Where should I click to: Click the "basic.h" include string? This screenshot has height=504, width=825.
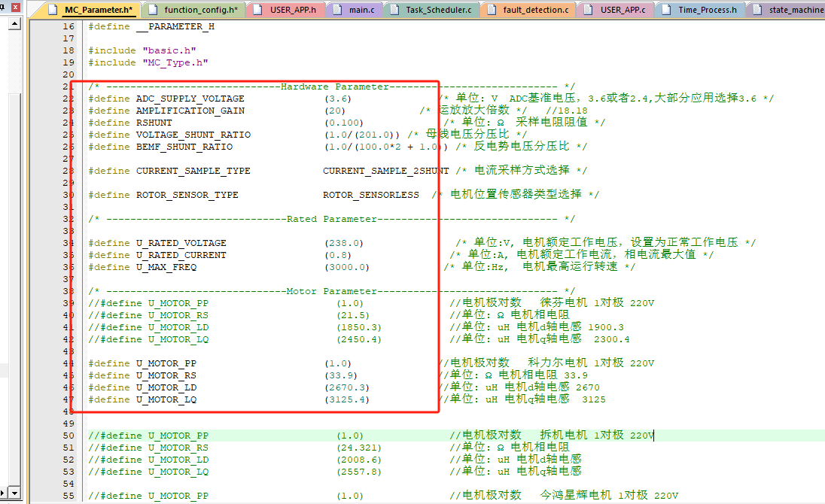163,50
